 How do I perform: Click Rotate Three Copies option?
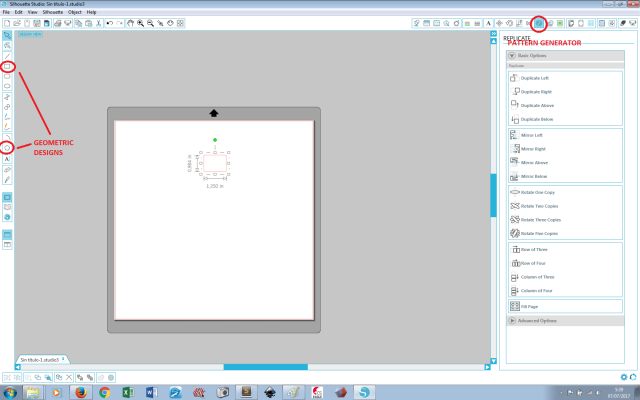pos(565,220)
